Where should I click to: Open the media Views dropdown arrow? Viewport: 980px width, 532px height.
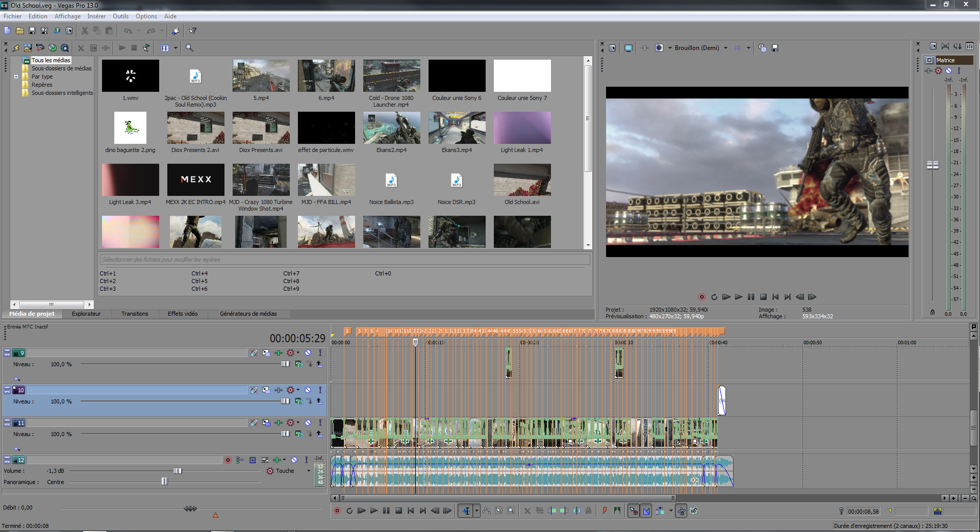pos(175,48)
